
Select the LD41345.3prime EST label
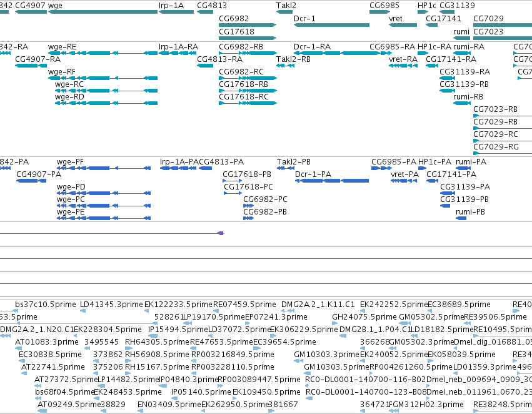111,304
